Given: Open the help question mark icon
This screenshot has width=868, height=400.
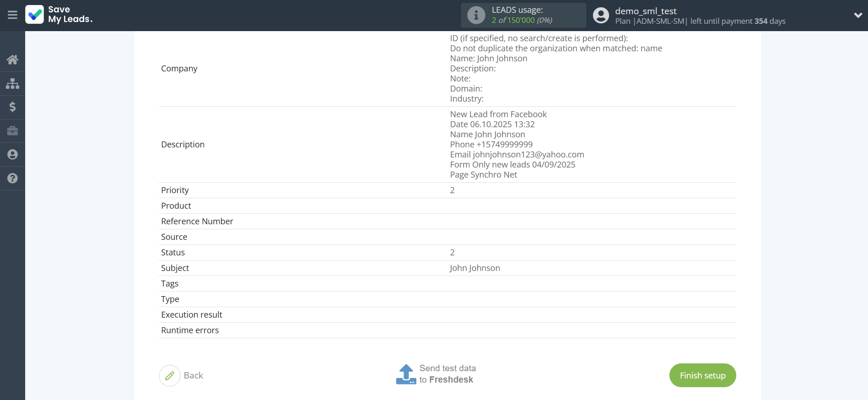Looking at the screenshot, I should pyautogui.click(x=12, y=178).
